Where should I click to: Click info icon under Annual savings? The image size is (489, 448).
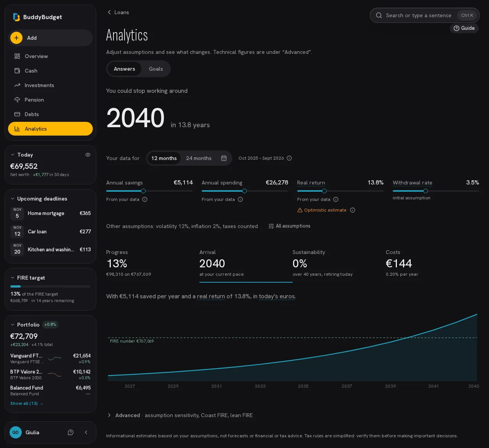click(145, 199)
